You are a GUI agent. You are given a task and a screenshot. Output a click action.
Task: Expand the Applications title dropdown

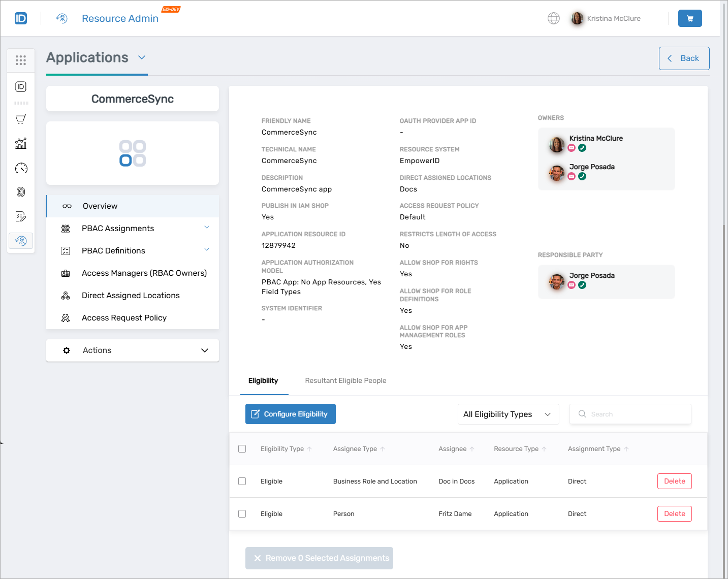coord(142,57)
